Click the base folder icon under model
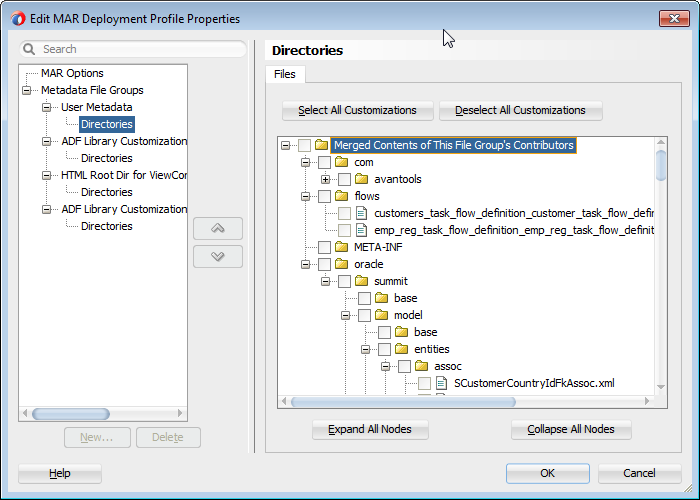700x500 pixels. 402,331
